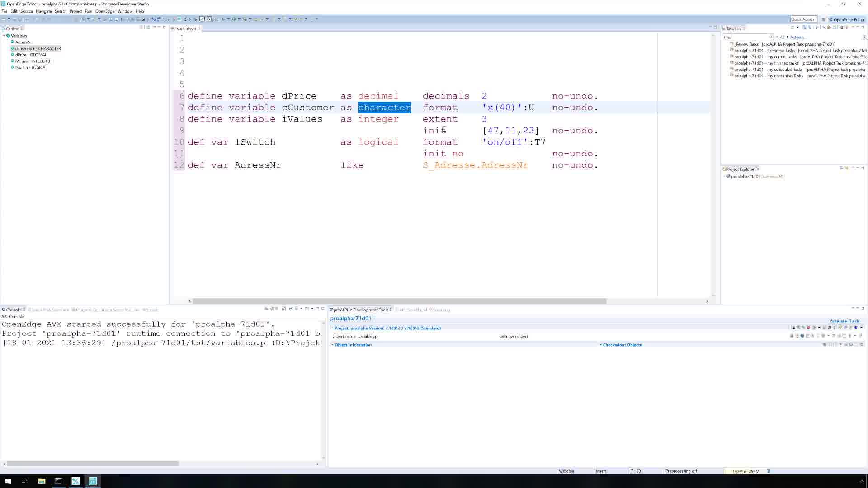Select the Outline view tab
The width and height of the screenshot is (868, 488).
click(12, 28)
